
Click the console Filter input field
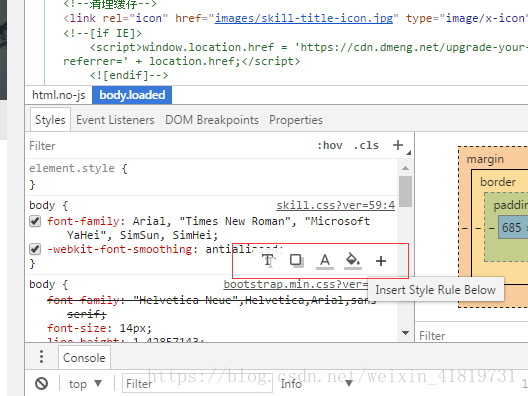[x=197, y=383]
